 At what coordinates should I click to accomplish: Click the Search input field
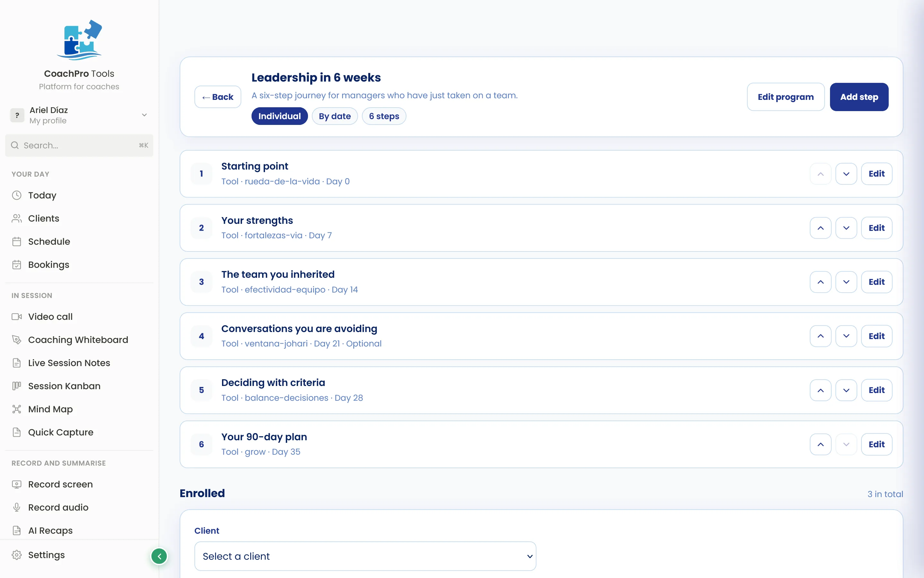pyautogui.click(x=79, y=145)
